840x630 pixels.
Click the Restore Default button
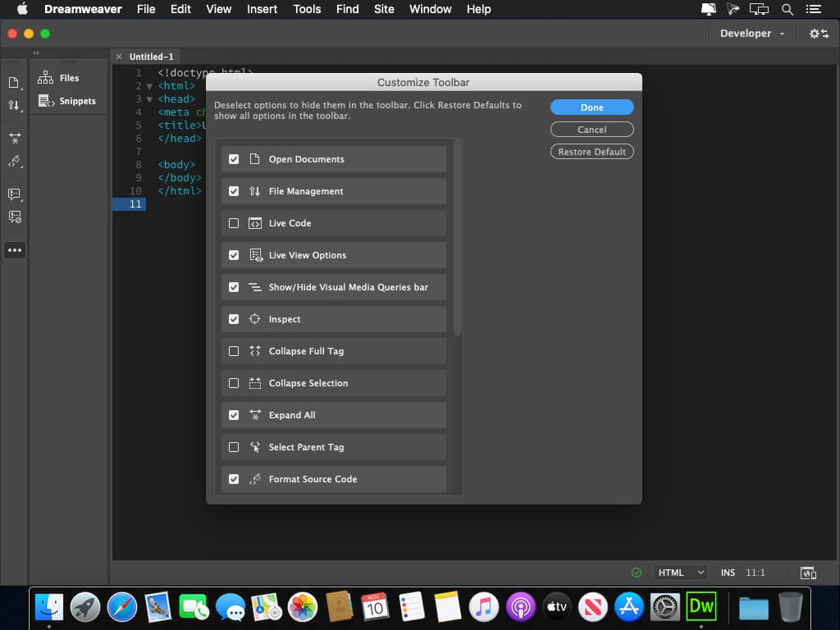(x=591, y=152)
